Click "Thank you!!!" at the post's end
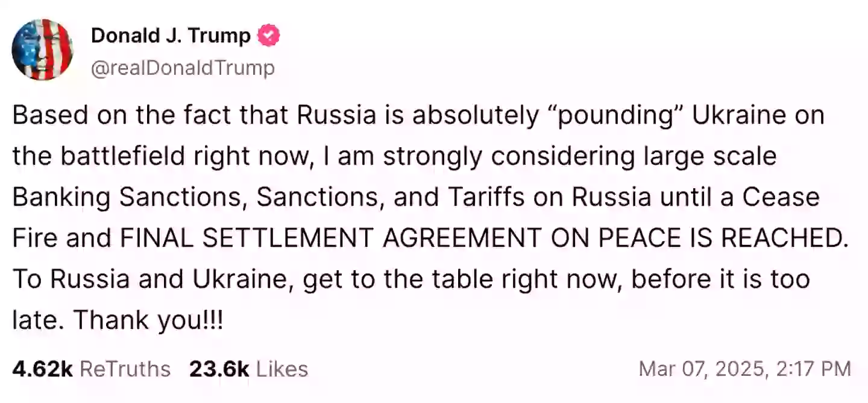Screen dimensions: 868x403 (148, 320)
